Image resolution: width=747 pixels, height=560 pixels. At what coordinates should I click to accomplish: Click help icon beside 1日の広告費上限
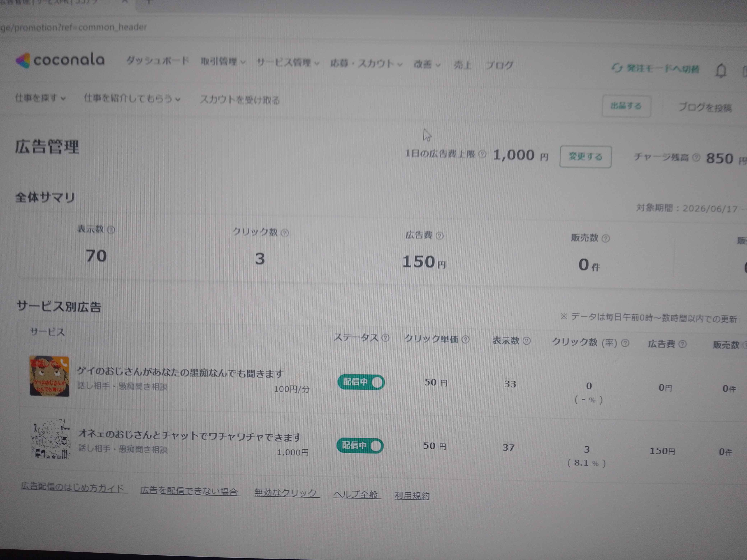click(x=482, y=155)
